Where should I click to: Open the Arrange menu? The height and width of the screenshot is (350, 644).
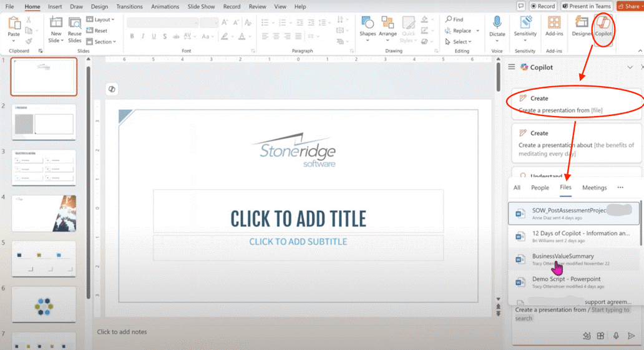click(x=388, y=29)
